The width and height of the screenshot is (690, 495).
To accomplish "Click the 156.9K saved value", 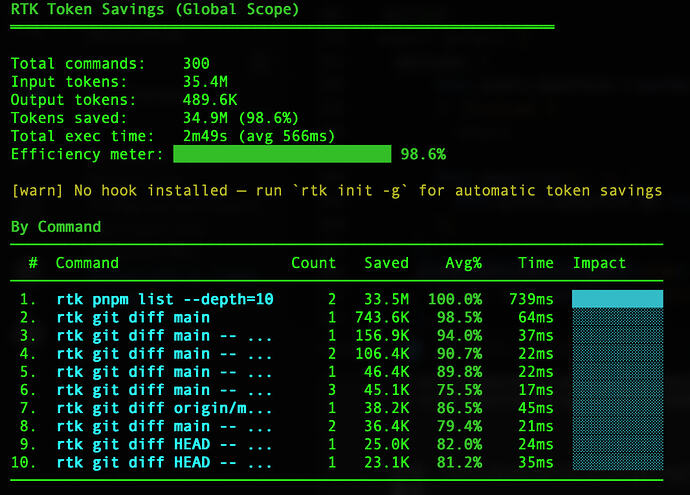I will (382, 336).
